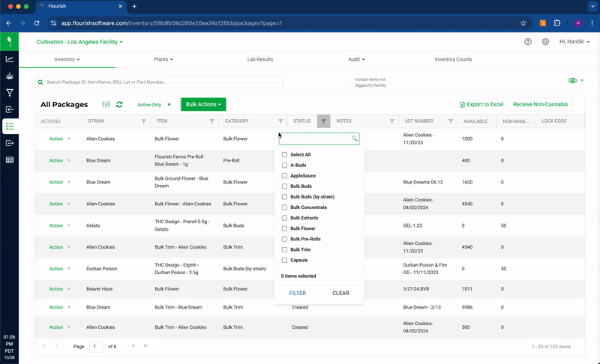Check the Select All checkbox
Screen dimensions: 600x364
[x=284, y=155]
